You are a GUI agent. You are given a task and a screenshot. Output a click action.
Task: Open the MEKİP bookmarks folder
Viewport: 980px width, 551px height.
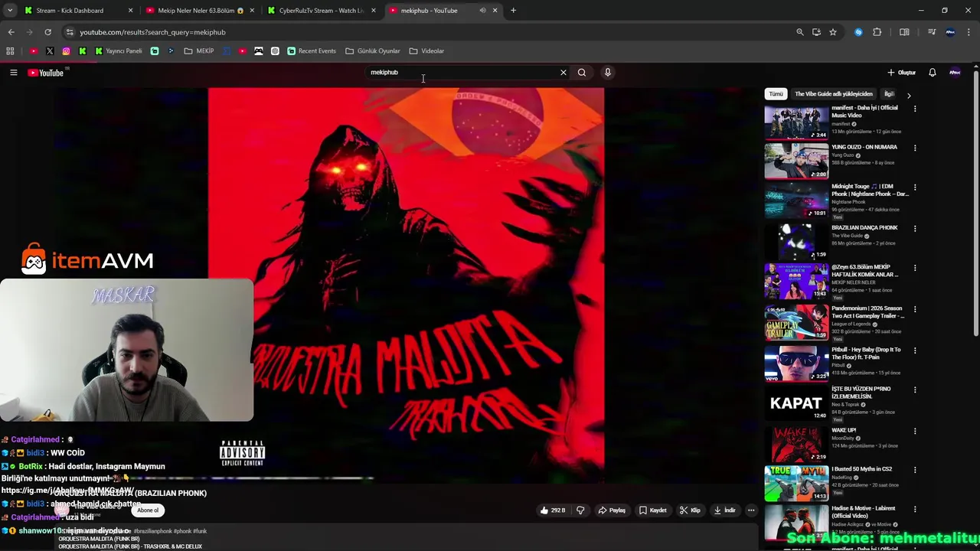[x=199, y=51]
